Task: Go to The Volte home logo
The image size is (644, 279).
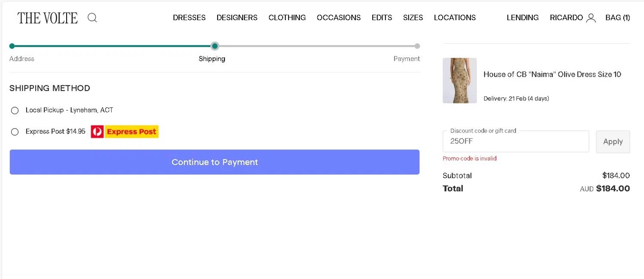Action: (48, 18)
